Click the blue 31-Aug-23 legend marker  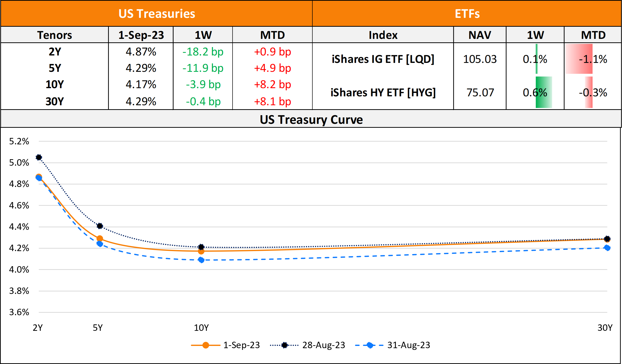(370, 345)
